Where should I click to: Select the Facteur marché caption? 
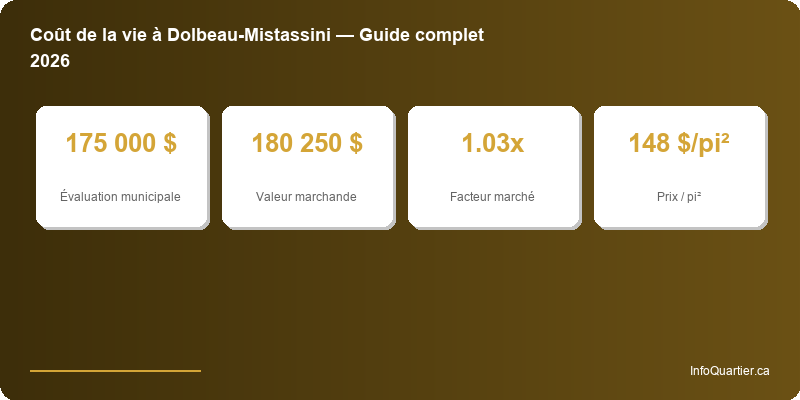[493, 197]
